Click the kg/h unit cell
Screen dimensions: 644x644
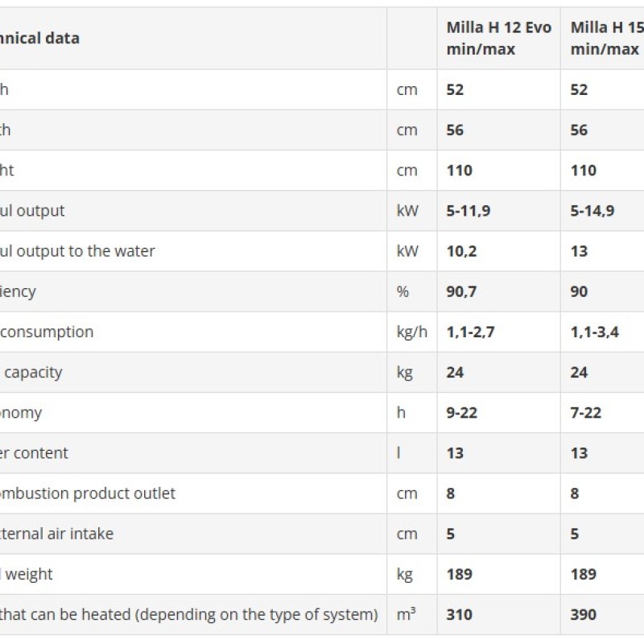point(412,332)
